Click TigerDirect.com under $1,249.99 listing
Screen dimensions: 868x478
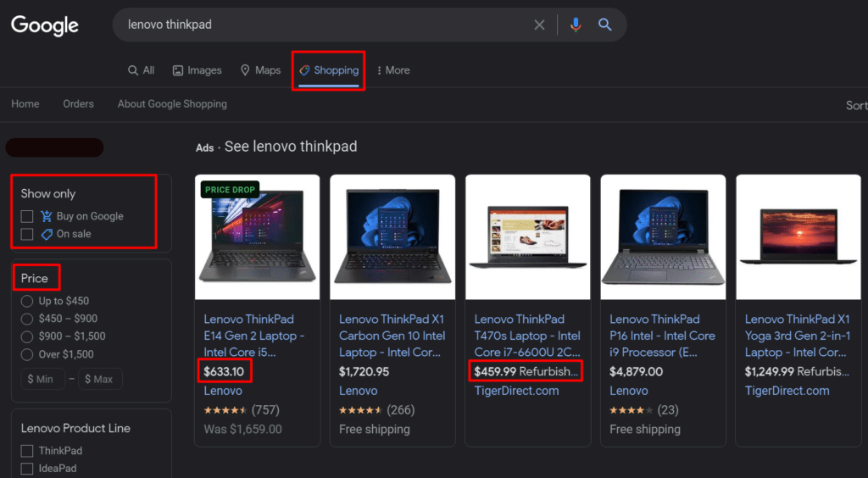pos(787,391)
